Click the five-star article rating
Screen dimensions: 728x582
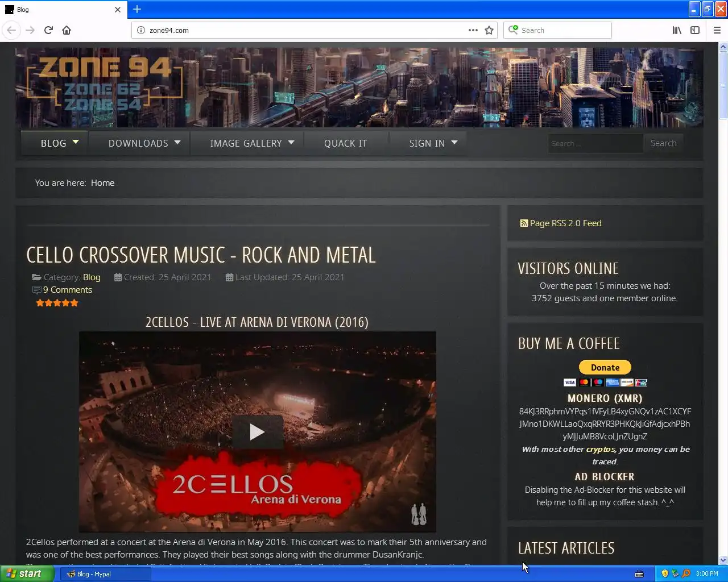[57, 303]
